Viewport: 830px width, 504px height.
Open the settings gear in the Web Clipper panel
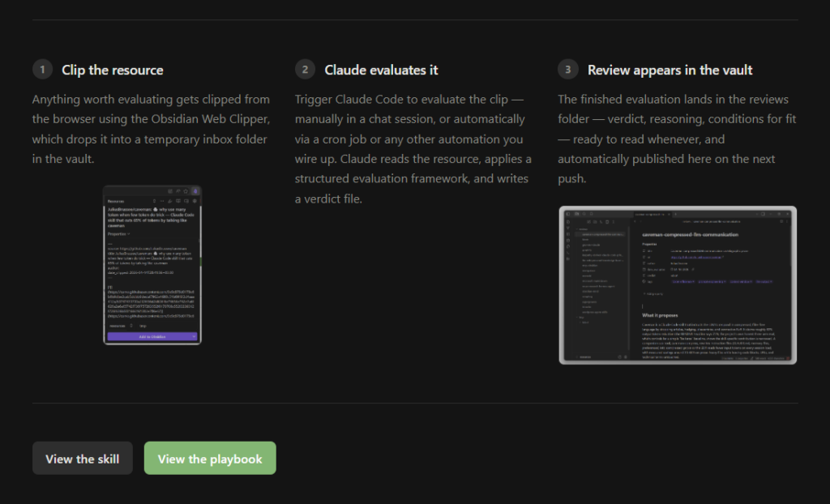point(194,200)
